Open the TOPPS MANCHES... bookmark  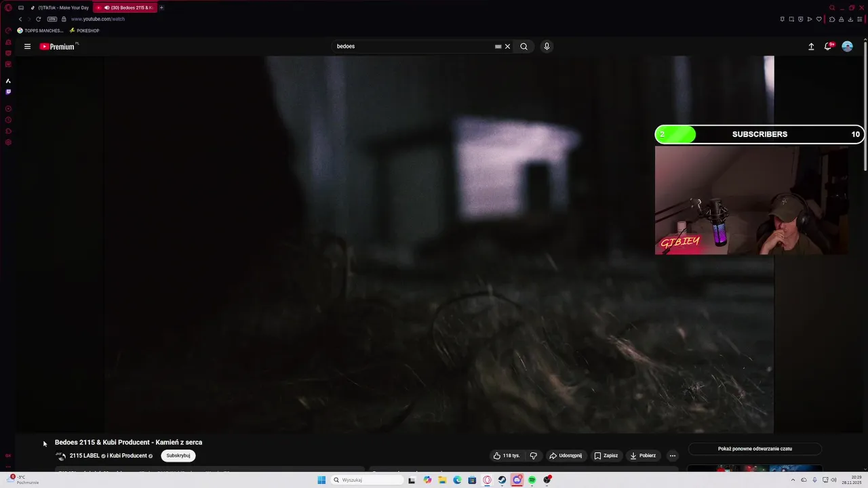tap(40, 30)
